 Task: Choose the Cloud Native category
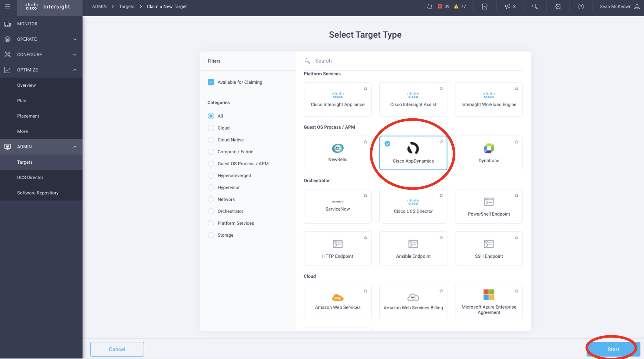click(211, 140)
